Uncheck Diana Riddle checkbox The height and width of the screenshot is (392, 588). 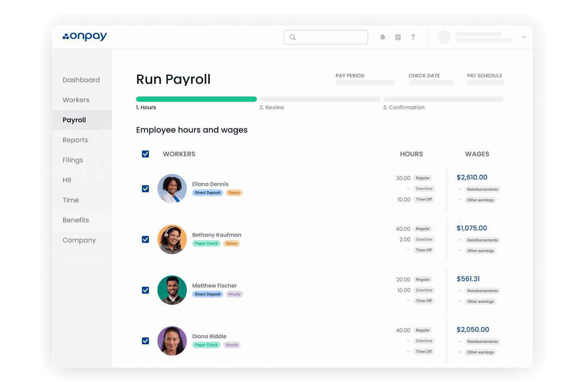pos(145,341)
